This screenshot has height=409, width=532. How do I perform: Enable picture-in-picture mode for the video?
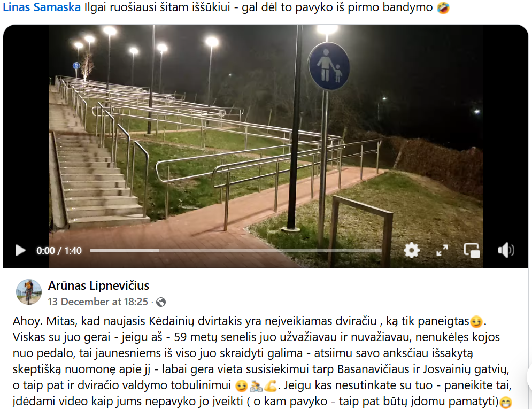point(472,251)
